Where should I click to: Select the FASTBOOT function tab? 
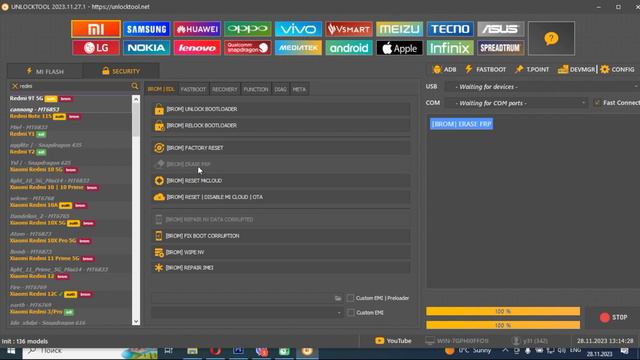(x=193, y=89)
